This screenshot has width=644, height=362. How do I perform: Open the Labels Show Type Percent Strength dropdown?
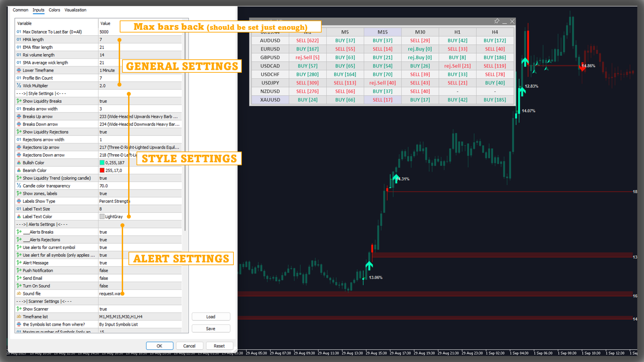pyautogui.click(x=140, y=201)
